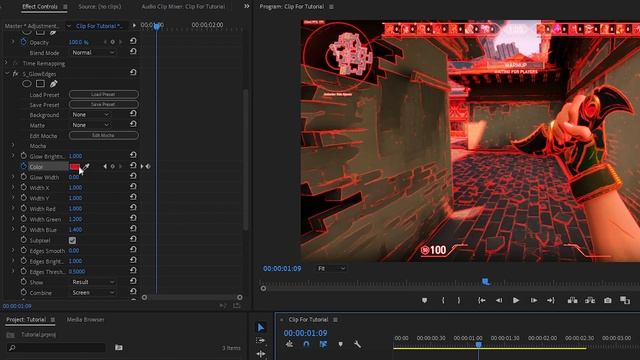Go to In point in Program monitor
Screen dimensions: 640x360
[x=482, y=300]
